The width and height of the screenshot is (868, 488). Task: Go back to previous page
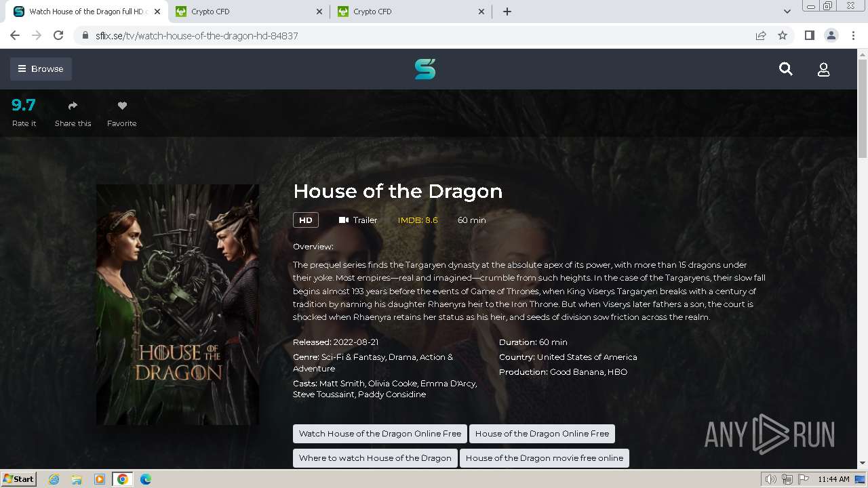pyautogui.click(x=15, y=35)
